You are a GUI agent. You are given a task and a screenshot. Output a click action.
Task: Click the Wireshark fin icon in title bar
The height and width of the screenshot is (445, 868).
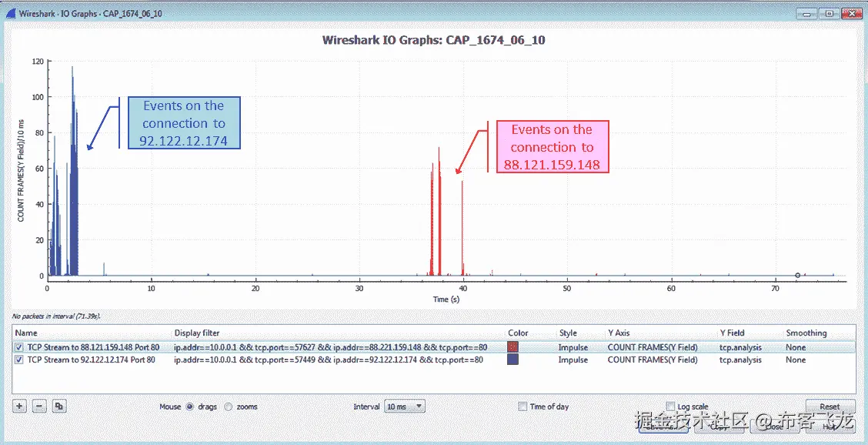click(11, 13)
